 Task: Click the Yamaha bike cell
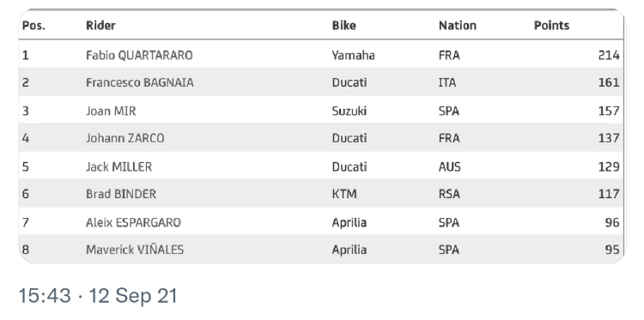coord(353,55)
